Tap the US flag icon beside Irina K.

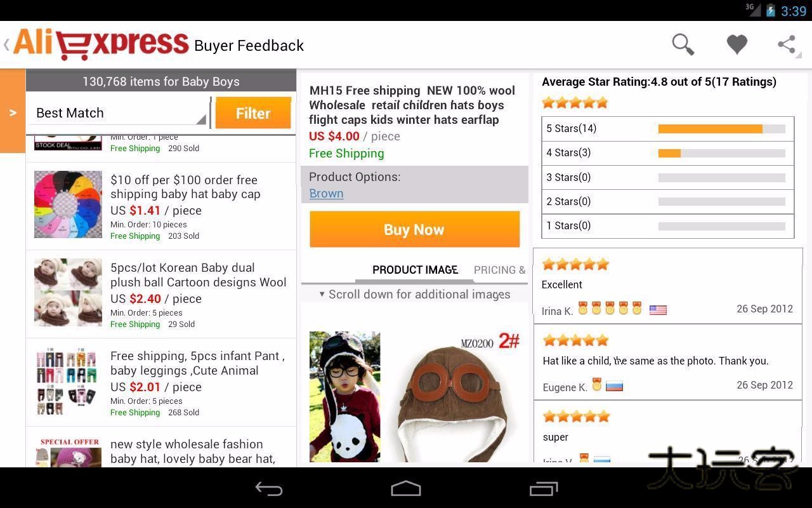tap(658, 311)
